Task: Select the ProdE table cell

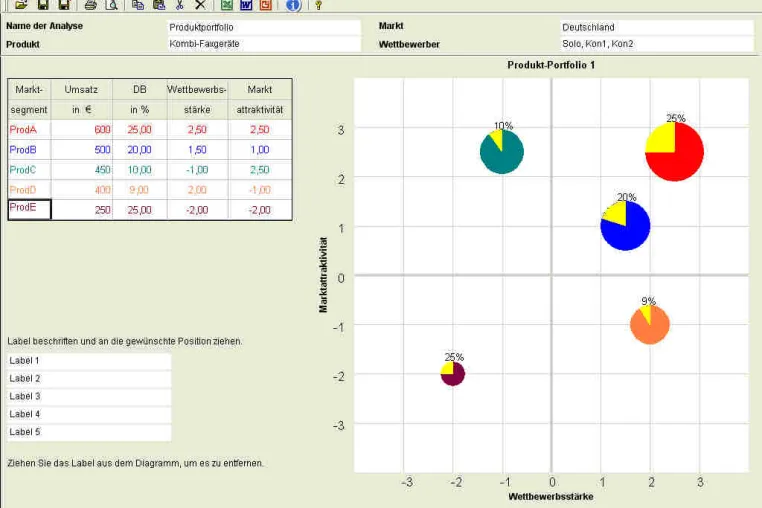Action: [x=30, y=210]
